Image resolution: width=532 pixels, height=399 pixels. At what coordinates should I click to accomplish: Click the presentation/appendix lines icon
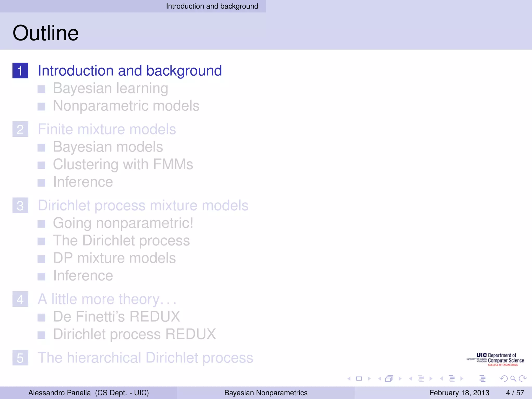pyautogui.click(x=482, y=378)
